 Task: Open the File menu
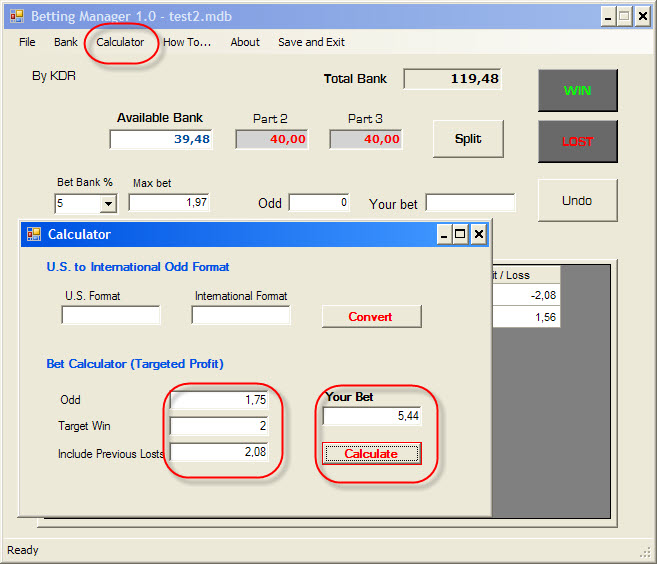click(27, 42)
